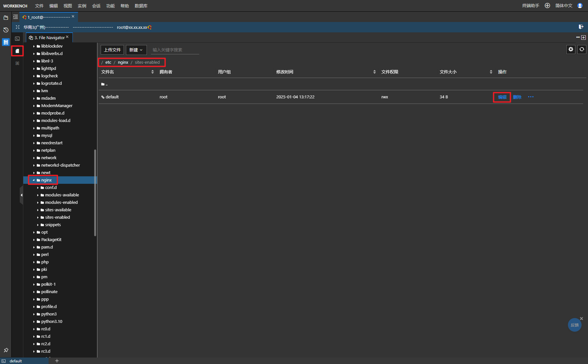Click 编辑 for default file
The height and width of the screenshot is (364, 588).
502,97
